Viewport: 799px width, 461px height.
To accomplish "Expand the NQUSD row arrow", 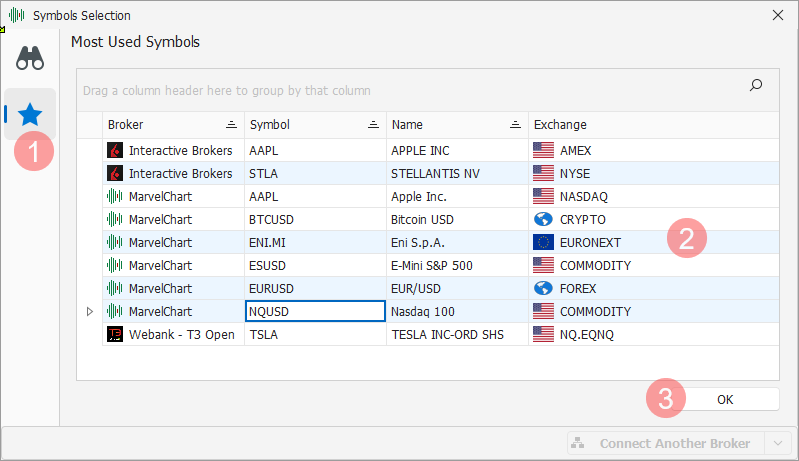I will point(90,311).
